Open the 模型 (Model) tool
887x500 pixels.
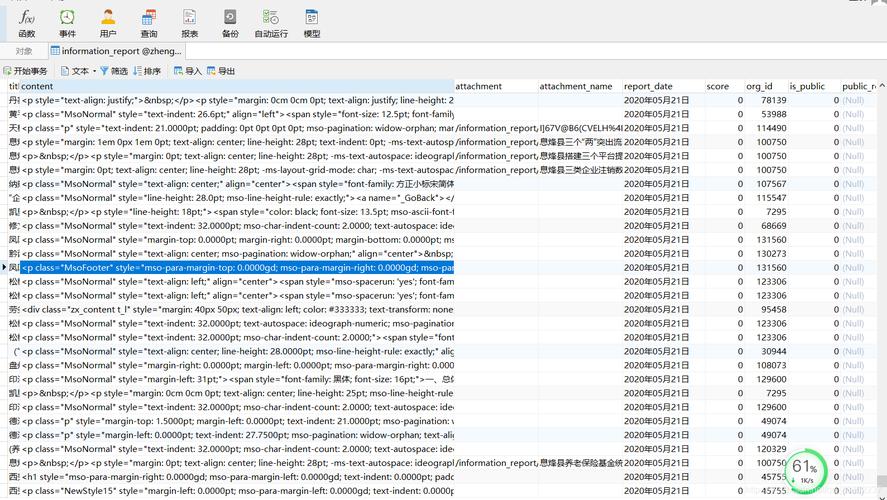tap(312, 24)
